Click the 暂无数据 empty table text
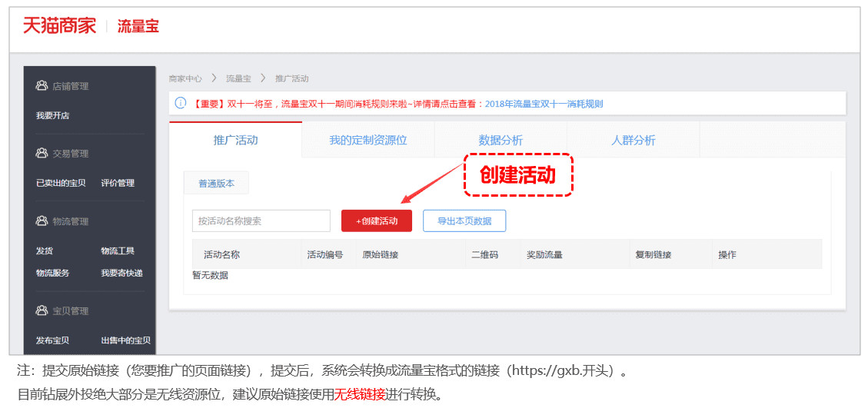Image resolution: width=868 pixels, height=408 pixels. (210, 275)
